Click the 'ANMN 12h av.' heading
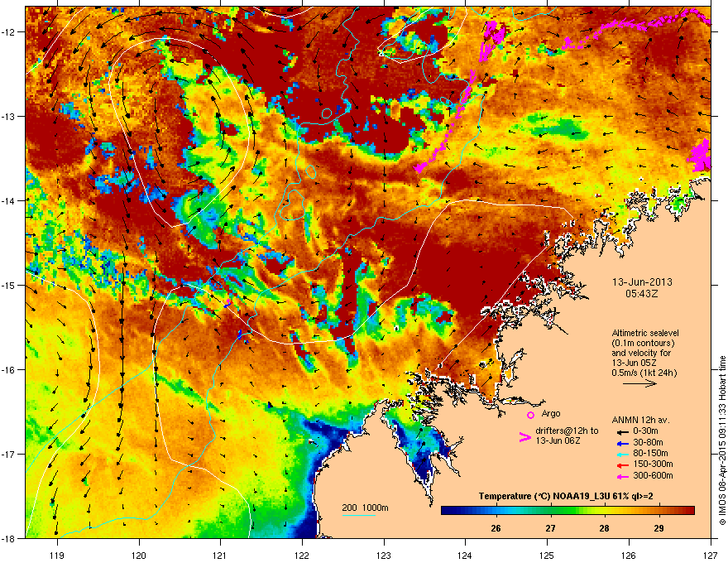 point(640,420)
